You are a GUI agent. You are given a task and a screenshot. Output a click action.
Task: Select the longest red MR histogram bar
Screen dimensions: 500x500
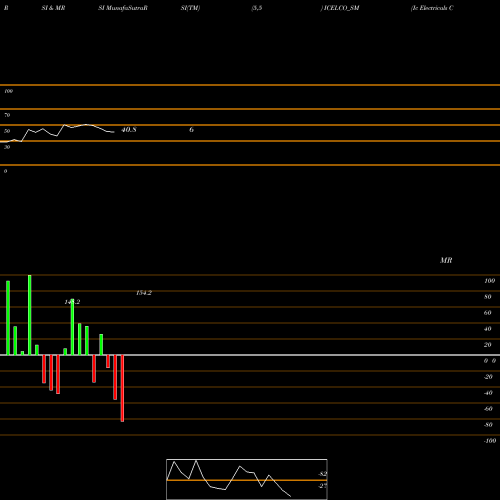point(122,388)
